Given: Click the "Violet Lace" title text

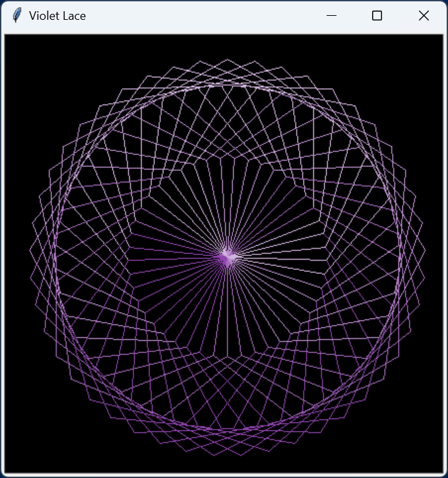Looking at the screenshot, I should pos(57,15).
